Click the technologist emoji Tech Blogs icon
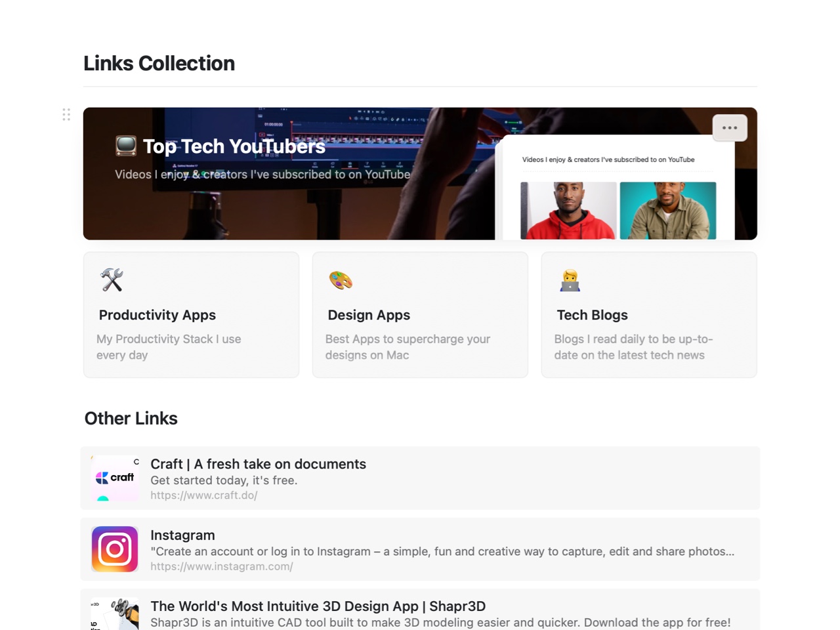840x630 pixels. click(570, 280)
